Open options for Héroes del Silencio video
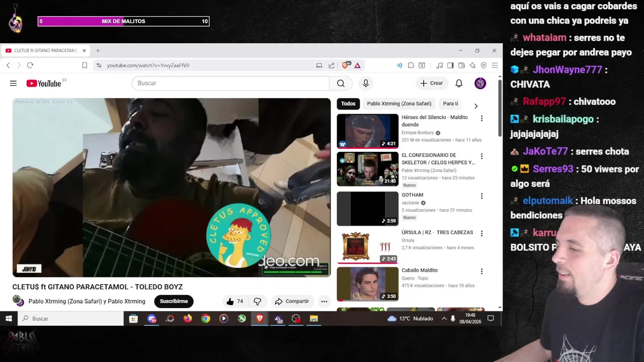The width and height of the screenshot is (644, 362). coord(481,119)
